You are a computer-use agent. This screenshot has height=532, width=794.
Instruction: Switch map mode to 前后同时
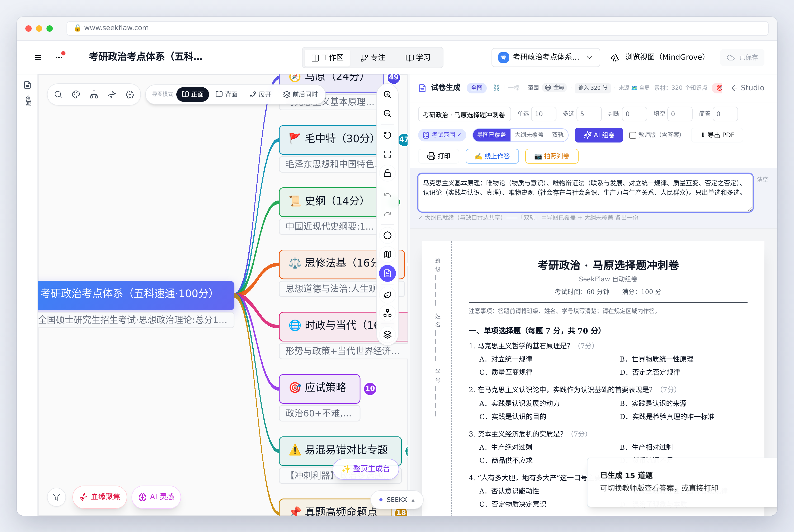tap(300, 94)
